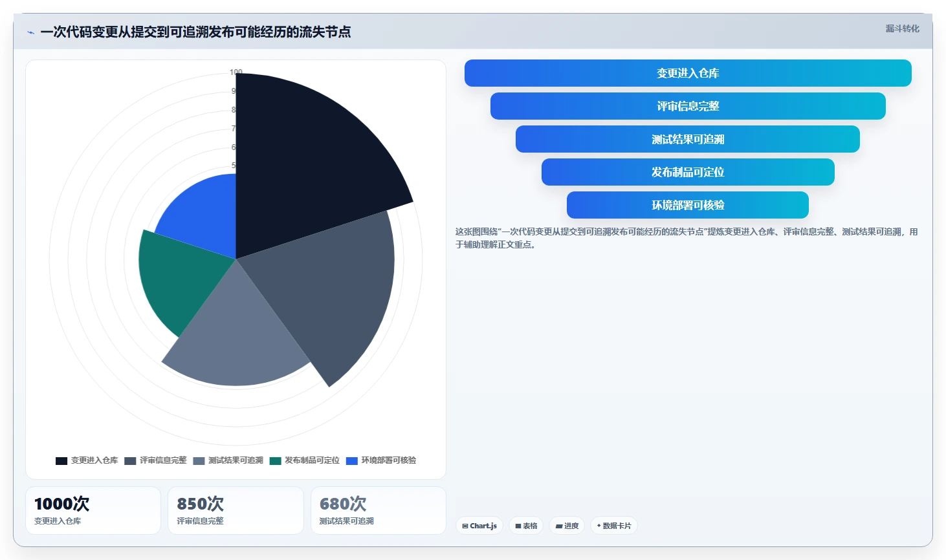Toggle 环境部署可核验 legend swatch
Screen dimensions: 946x560
(352, 461)
